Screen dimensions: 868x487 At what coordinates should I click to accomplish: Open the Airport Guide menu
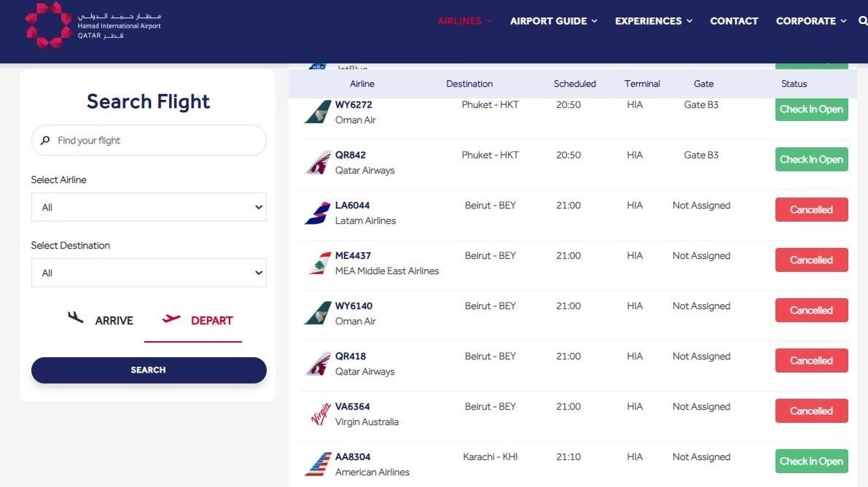pos(554,21)
